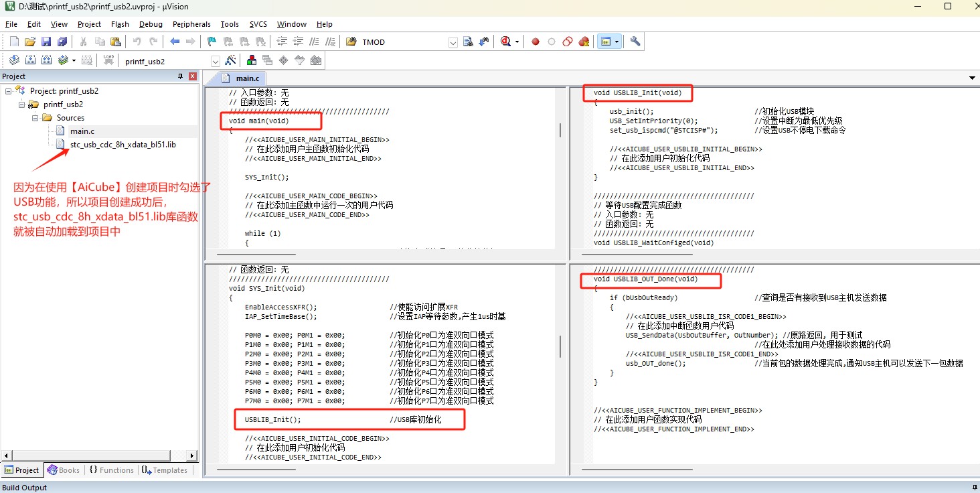Toggle the Window Layout button
This screenshot has height=493, width=980.
605,42
